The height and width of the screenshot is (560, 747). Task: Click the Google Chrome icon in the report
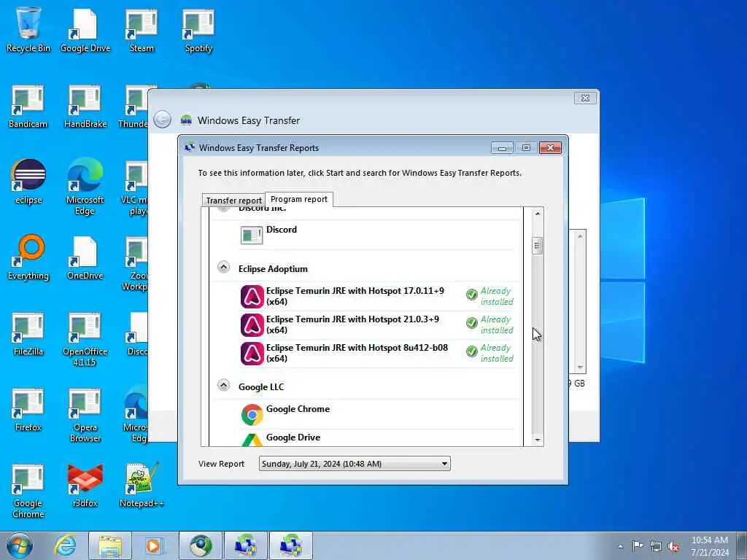point(252,415)
